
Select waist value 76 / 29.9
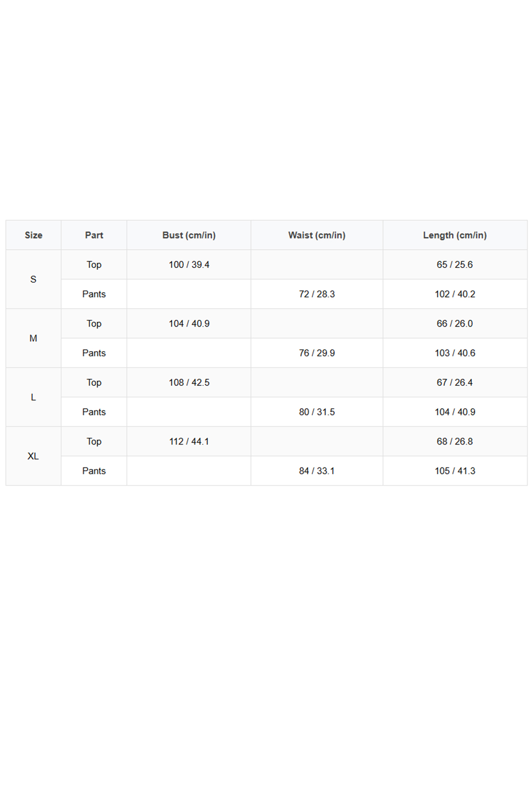(x=317, y=353)
